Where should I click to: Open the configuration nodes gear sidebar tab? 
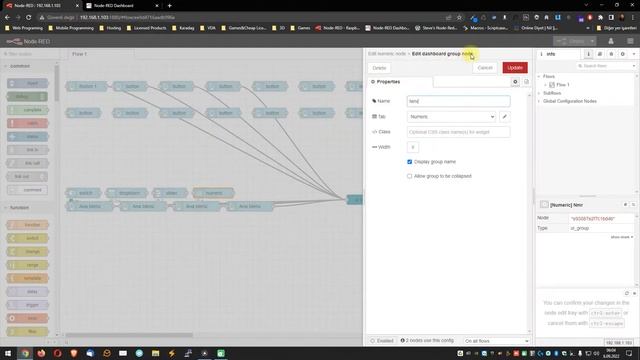pos(622,54)
